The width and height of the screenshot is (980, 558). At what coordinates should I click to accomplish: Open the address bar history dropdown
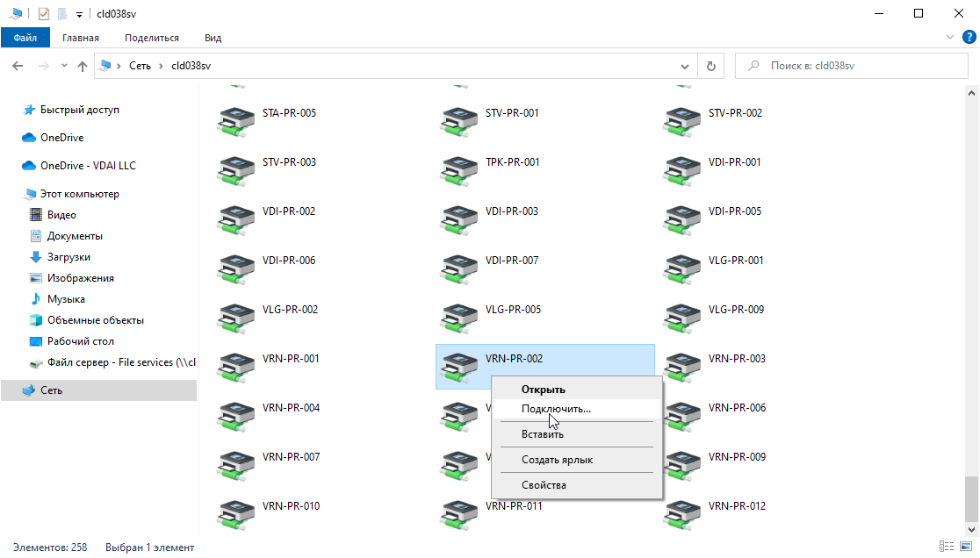(686, 66)
